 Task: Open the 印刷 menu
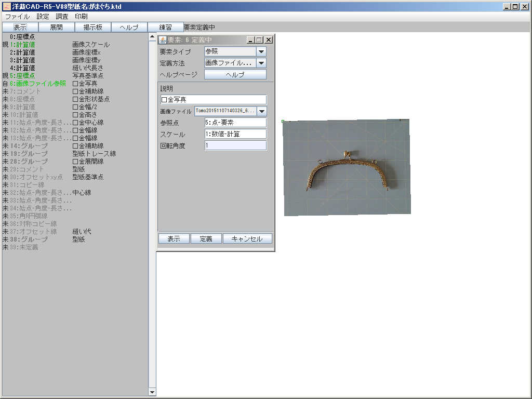81,16
